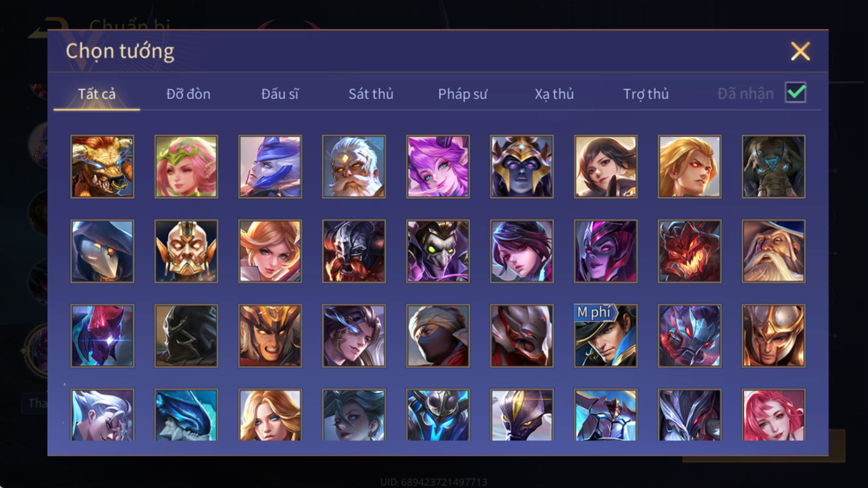Show the Pháp sư hero category
This screenshot has height=488, width=868.
[463, 94]
